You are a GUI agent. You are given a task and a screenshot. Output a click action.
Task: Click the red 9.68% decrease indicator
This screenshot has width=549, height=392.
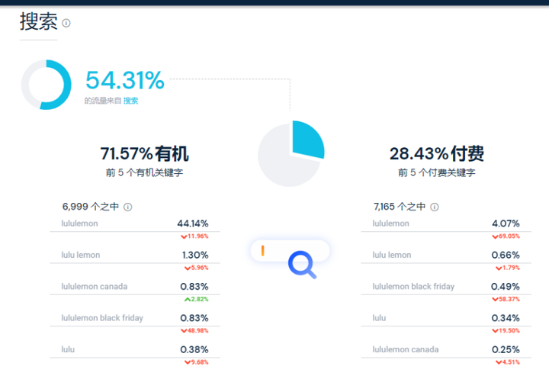(x=196, y=362)
